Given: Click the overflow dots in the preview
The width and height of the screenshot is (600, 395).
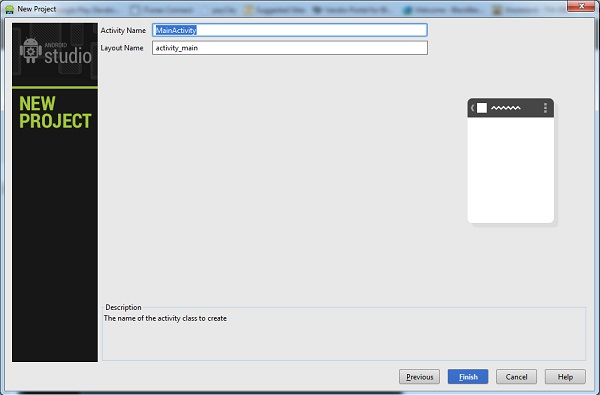Looking at the screenshot, I should (545, 108).
